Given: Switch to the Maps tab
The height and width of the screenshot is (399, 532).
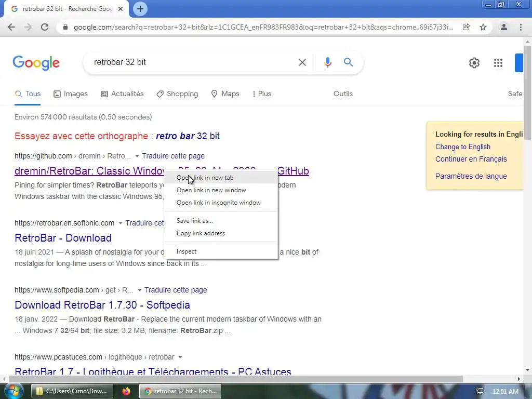Looking at the screenshot, I should (225, 94).
